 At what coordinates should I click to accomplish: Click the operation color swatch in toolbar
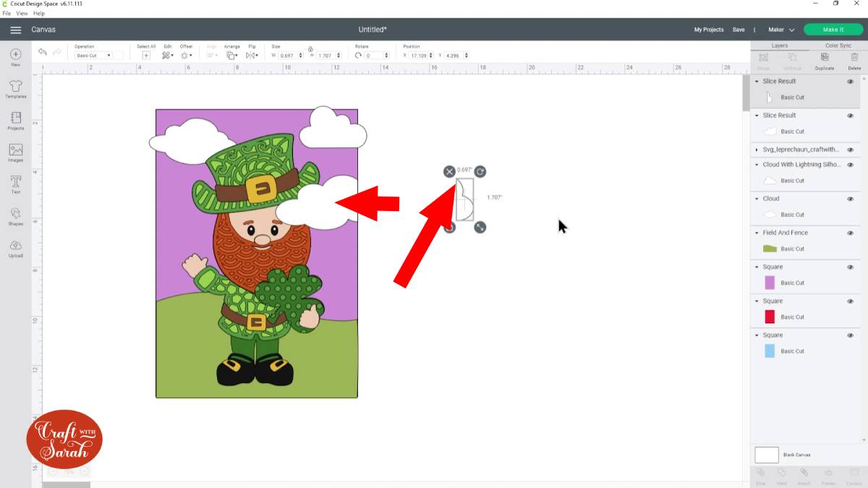click(119, 55)
